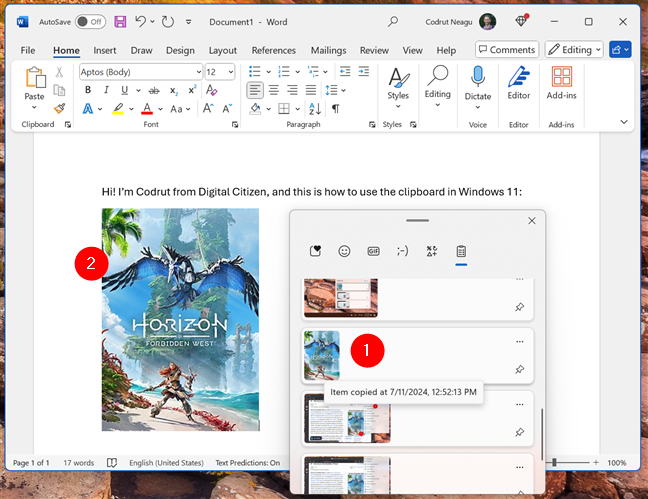This screenshot has width=648, height=499.
Task: Click the Save icon in title bar
Action: [120, 22]
